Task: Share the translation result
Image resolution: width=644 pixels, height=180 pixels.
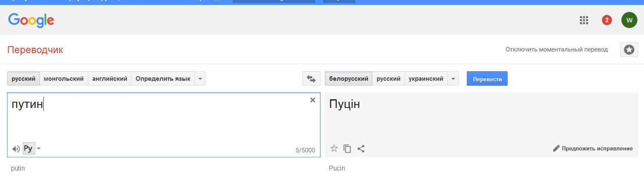Action: (x=361, y=149)
